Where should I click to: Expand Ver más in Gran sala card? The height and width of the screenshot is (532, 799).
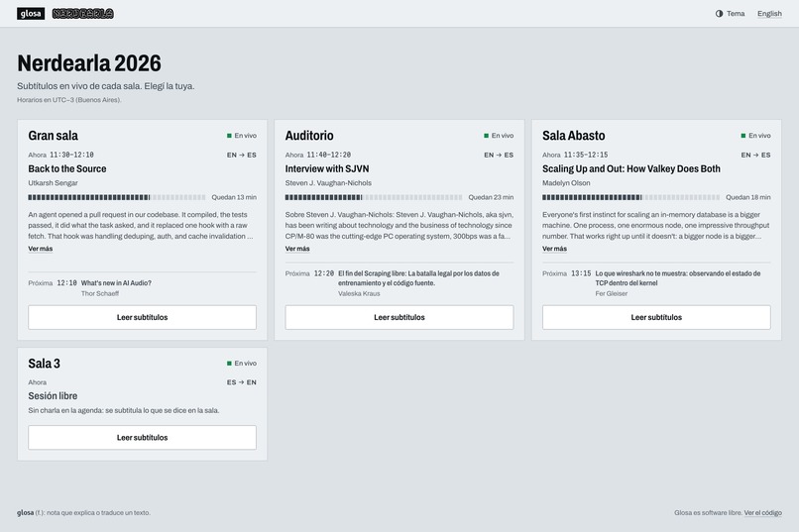[x=41, y=249]
